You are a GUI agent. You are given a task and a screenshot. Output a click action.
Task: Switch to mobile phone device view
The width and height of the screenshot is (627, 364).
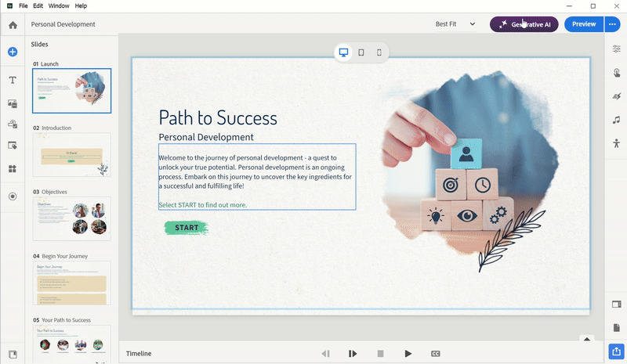coord(379,52)
